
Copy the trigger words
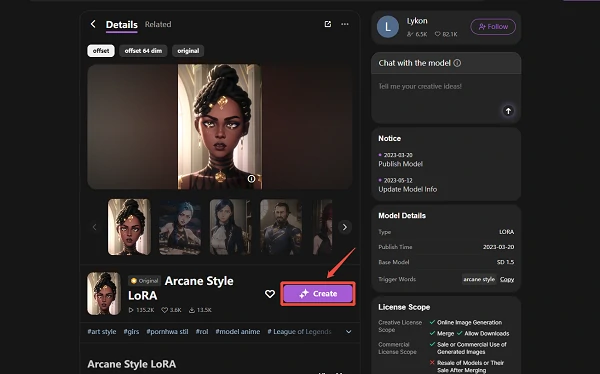(x=507, y=279)
